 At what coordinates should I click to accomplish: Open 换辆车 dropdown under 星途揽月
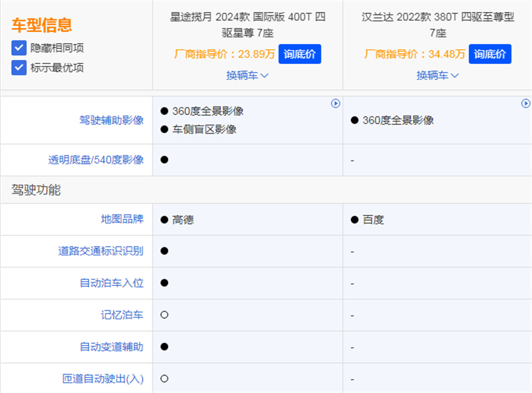[247, 75]
